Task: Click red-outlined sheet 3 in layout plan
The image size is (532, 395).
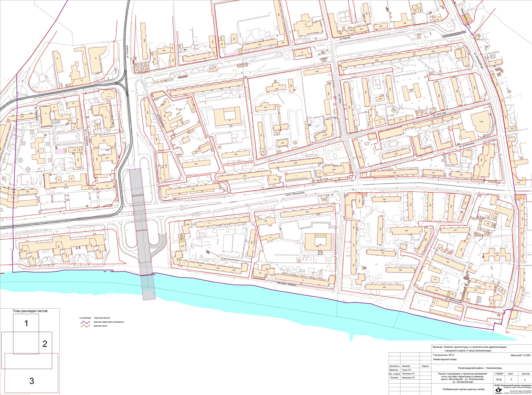Action: point(32,381)
